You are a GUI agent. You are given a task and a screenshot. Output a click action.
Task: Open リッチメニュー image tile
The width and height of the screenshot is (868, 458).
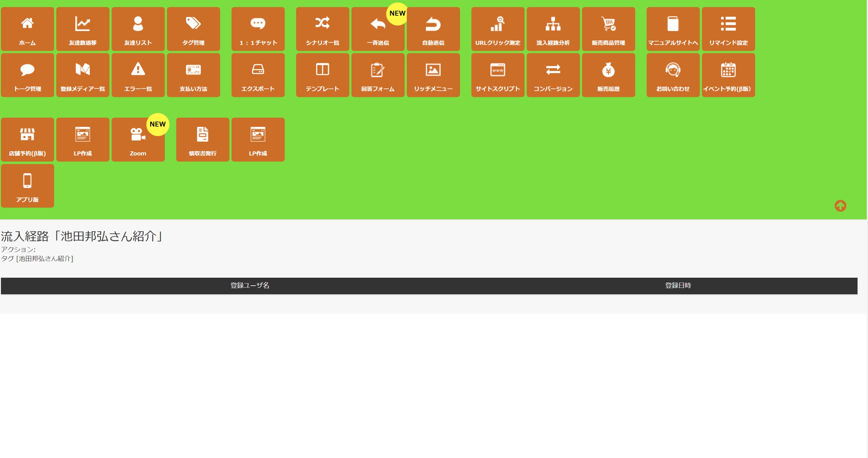(x=433, y=75)
